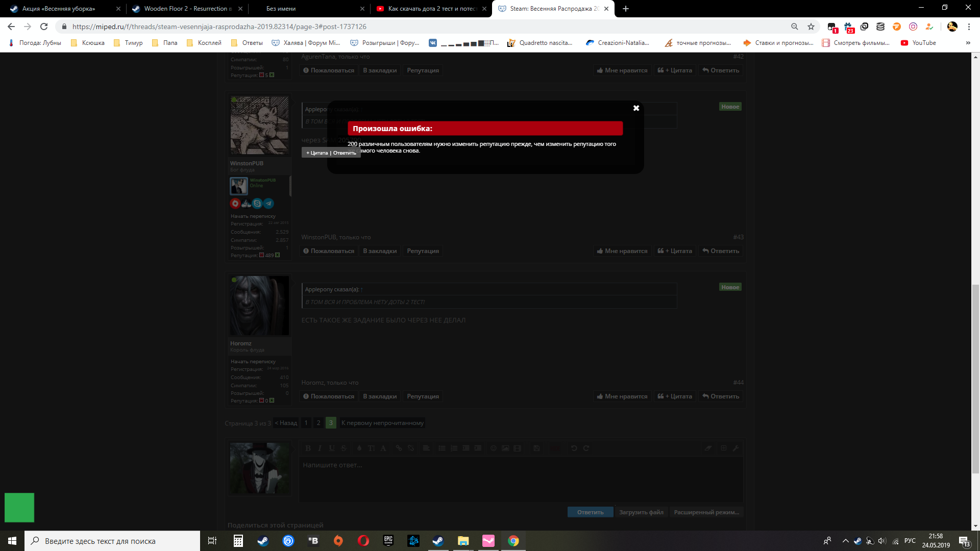Increase WinstonPUB's reputation with green plus
Viewport: 980px width, 551px height.
pos(278,255)
